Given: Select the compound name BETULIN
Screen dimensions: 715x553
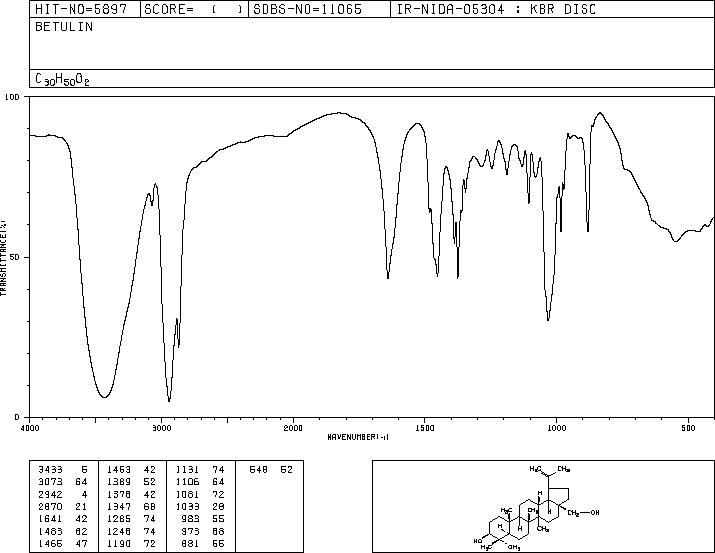Looking at the screenshot, I should tap(64, 27).
